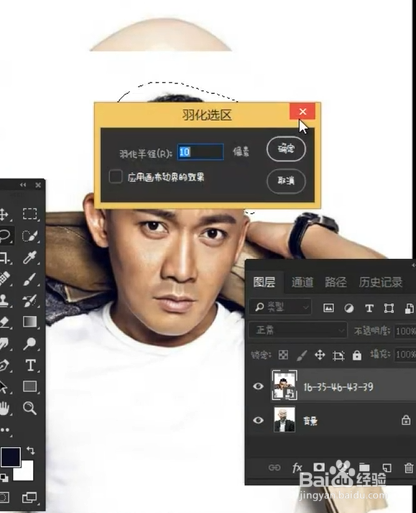Lock transparent pixels
416x513 pixels.
coord(283,355)
